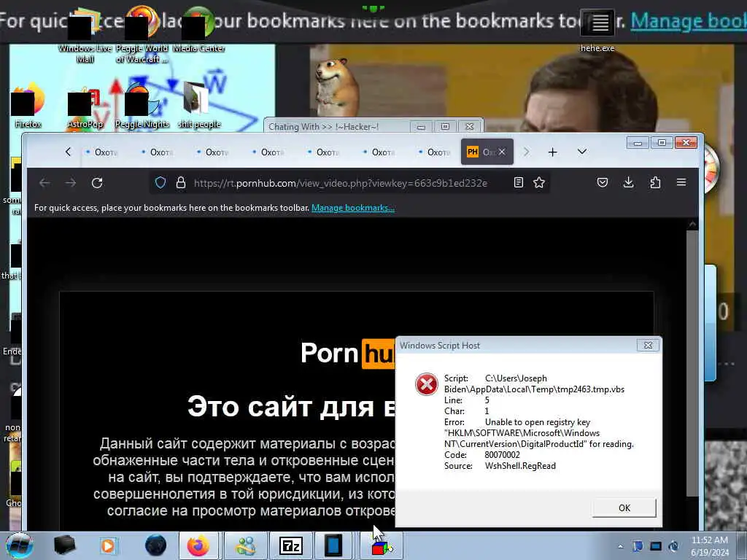The width and height of the screenshot is (747, 560).
Task: Go forward using Firefox forward arrow
Action: pyautogui.click(x=71, y=183)
